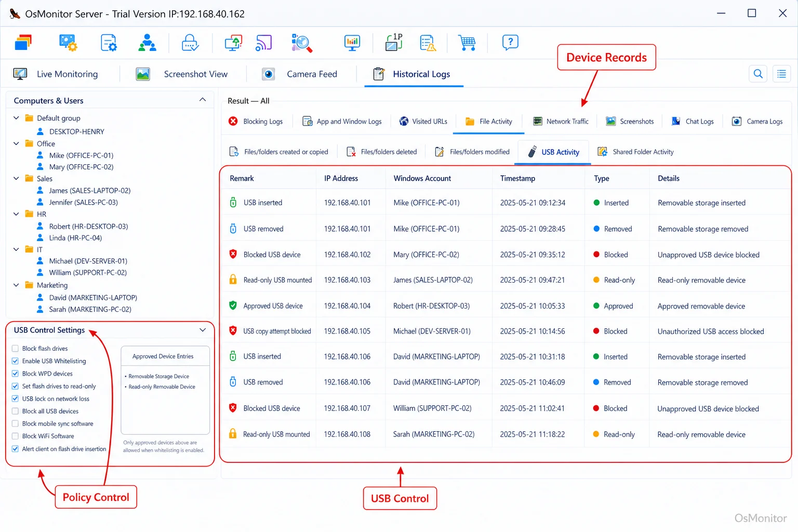Open the help question-mark icon
The width and height of the screenshot is (798, 532).
510,42
